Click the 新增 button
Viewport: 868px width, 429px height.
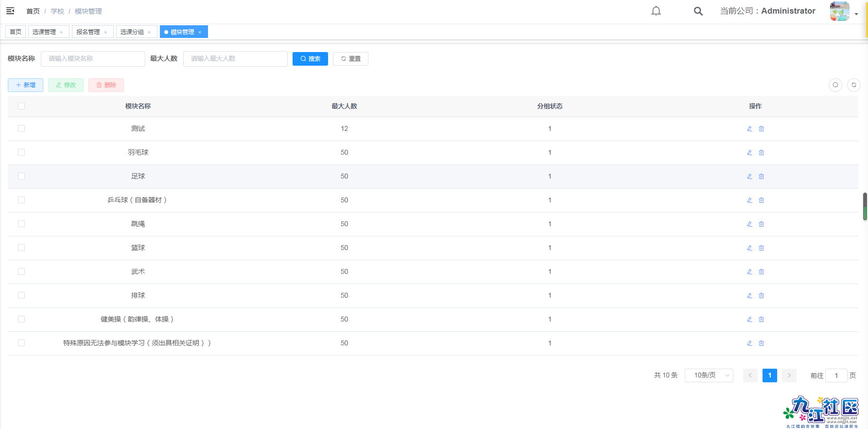pyautogui.click(x=25, y=85)
